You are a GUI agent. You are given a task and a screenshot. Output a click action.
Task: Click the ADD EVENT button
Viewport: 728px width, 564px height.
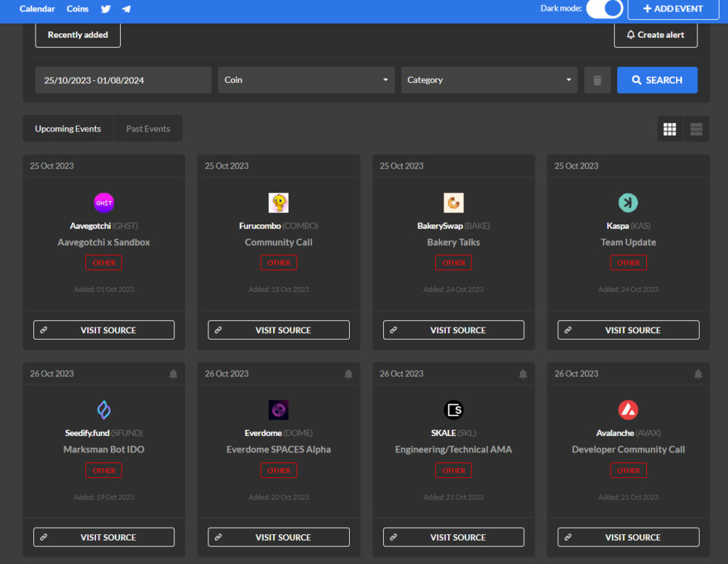[x=673, y=9]
